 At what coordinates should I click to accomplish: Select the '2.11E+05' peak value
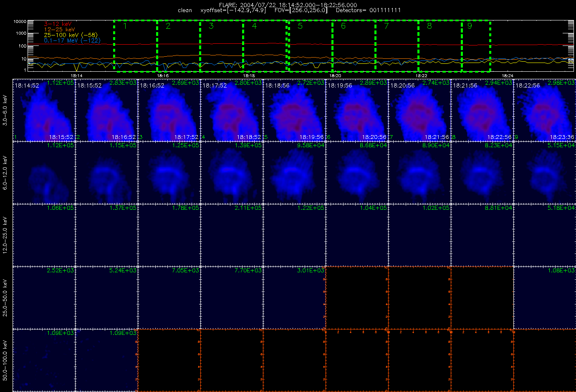pos(248,208)
